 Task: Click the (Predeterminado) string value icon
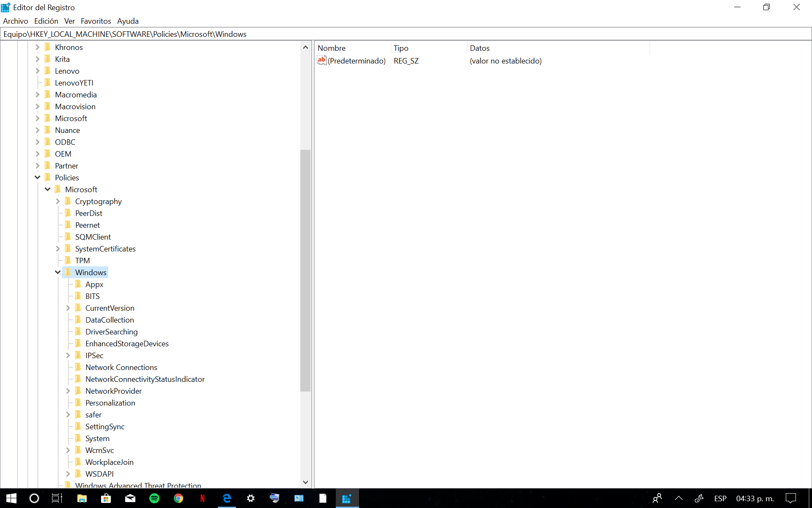pyautogui.click(x=322, y=61)
